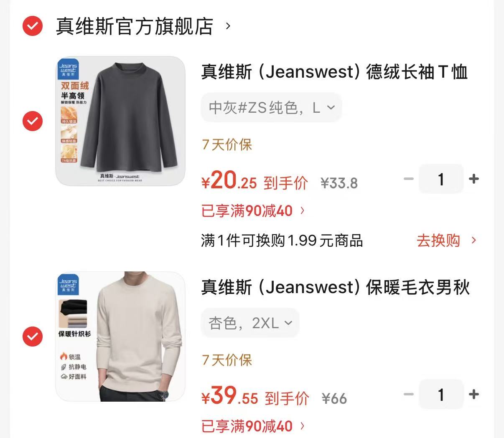Viewport: 504px width, 438px height.
Task: Open the 杏色, 2XL variant dropdown
Action: tap(250, 323)
